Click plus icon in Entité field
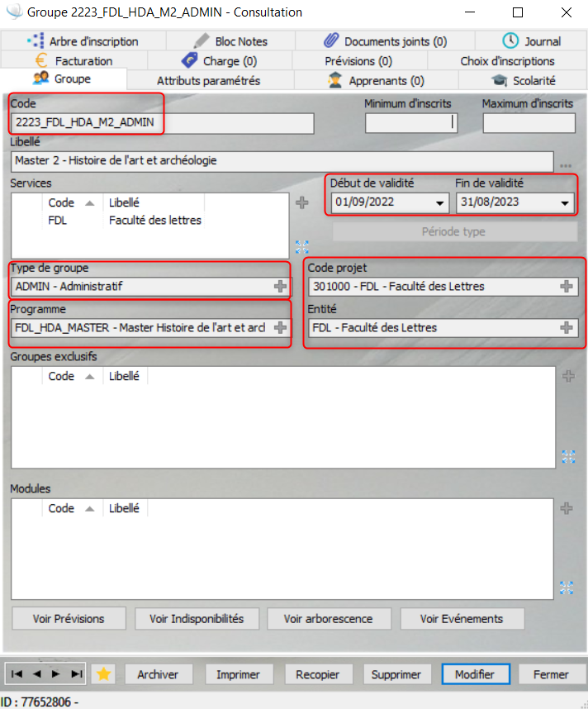 coord(567,328)
